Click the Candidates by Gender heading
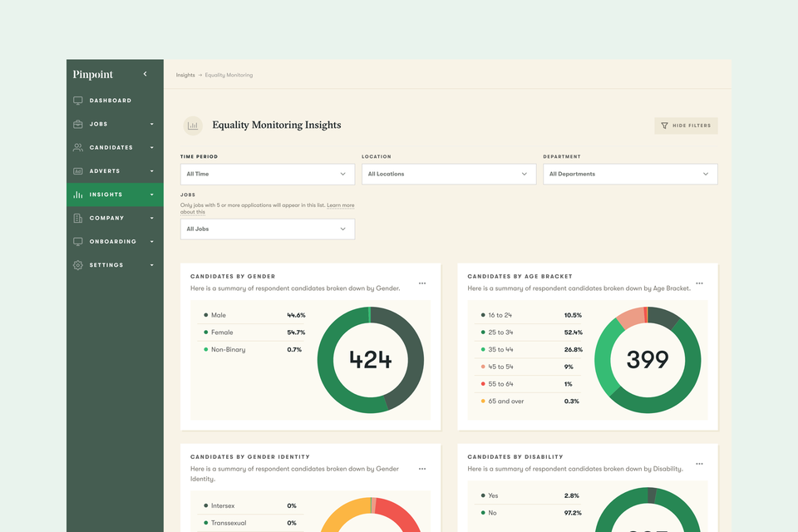 (233, 277)
